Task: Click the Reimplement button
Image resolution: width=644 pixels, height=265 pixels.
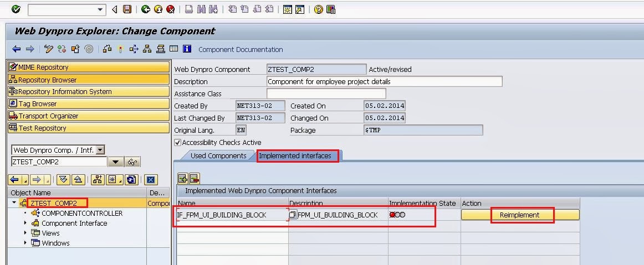Action: pyautogui.click(x=519, y=215)
